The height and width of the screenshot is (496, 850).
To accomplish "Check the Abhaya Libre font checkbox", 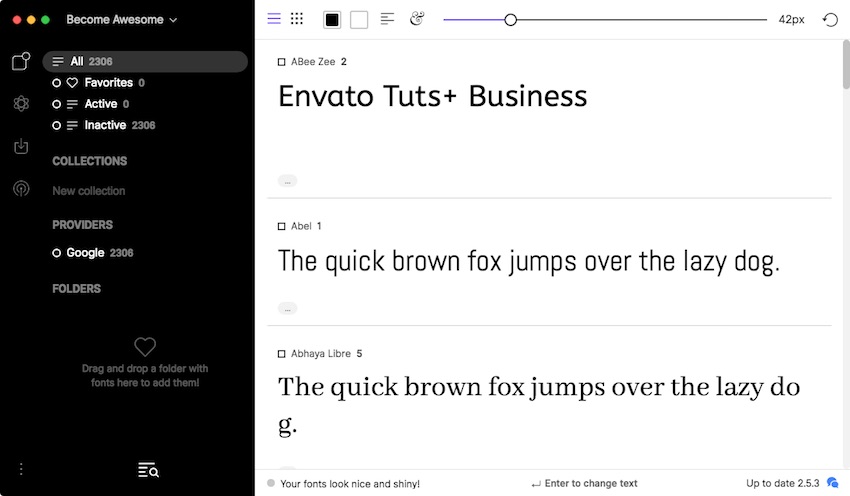I will coord(281,354).
